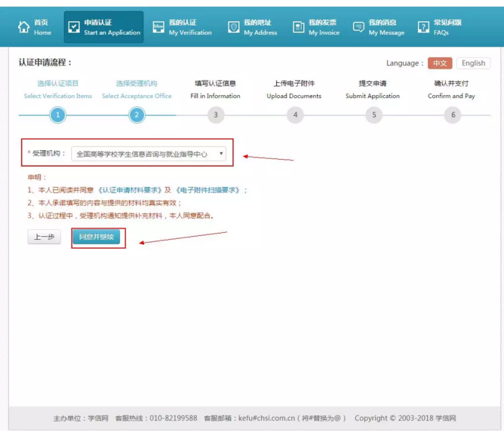Select step 3 Fill in Information circle

[216, 115]
